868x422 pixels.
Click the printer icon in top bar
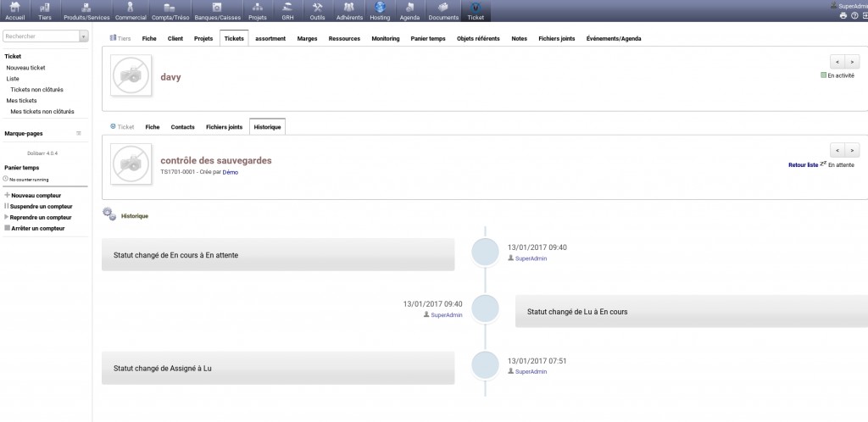843,15
